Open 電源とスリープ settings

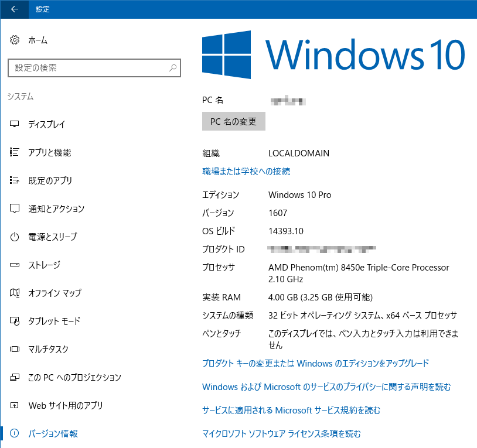(53, 237)
